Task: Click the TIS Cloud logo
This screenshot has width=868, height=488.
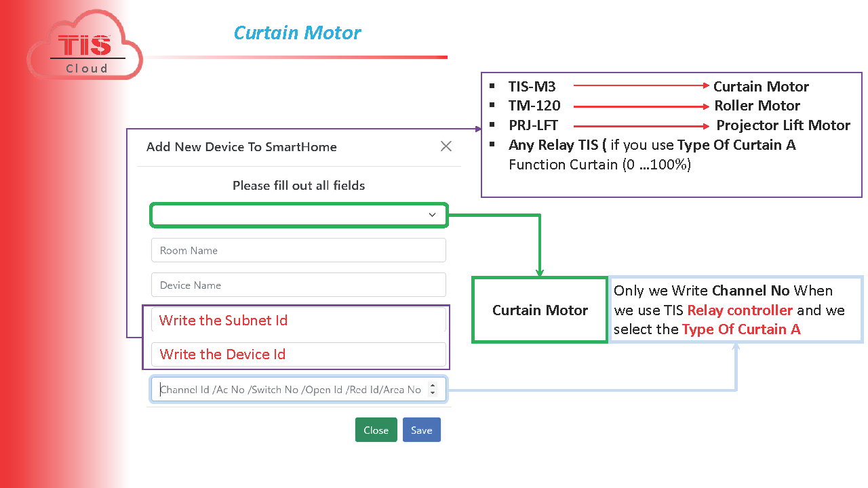Action: click(85, 46)
